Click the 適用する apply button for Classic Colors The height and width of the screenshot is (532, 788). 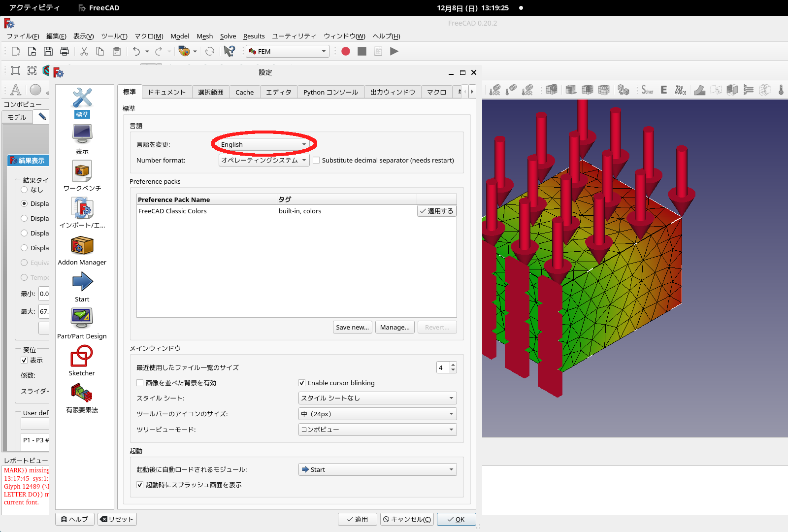pyautogui.click(x=437, y=211)
